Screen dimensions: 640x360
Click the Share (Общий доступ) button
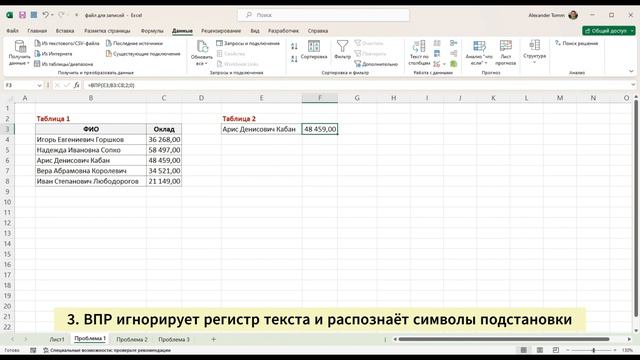coord(609,31)
